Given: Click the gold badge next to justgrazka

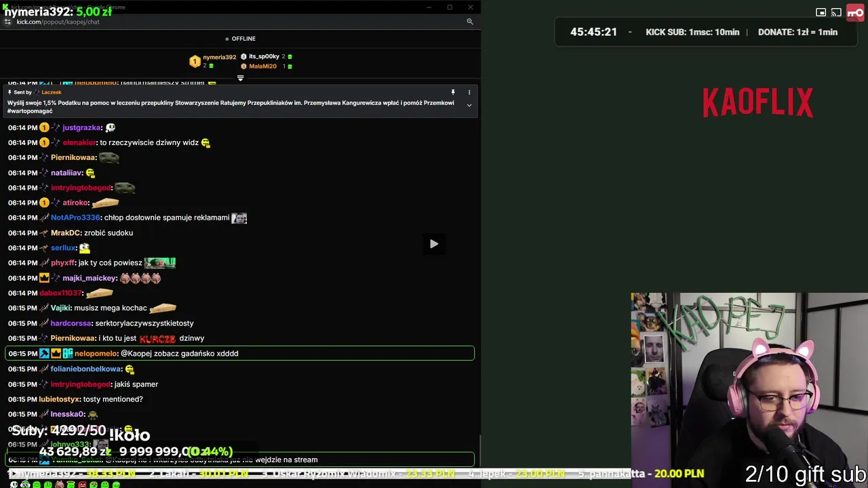Looking at the screenshot, I should coord(44,127).
